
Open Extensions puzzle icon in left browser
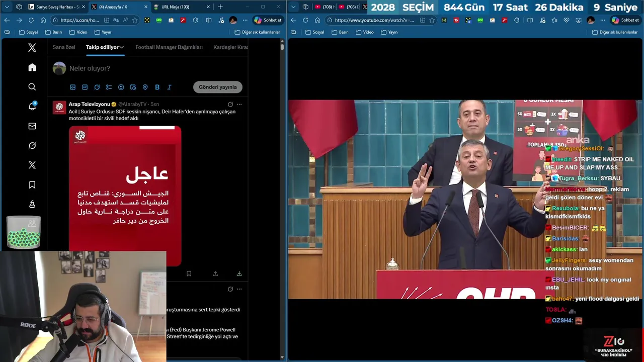pyautogui.click(x=195, y=20)
